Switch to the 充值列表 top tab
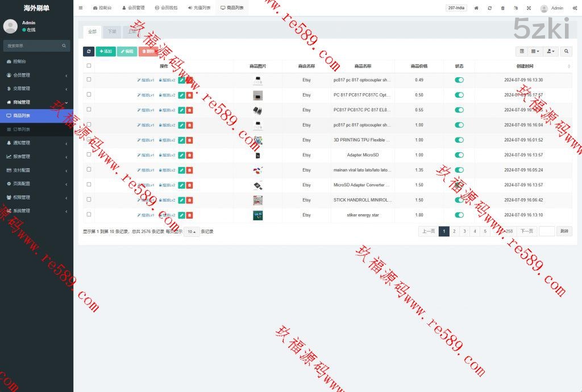This screenshot has height=392, width=582. tap(199, 8)
